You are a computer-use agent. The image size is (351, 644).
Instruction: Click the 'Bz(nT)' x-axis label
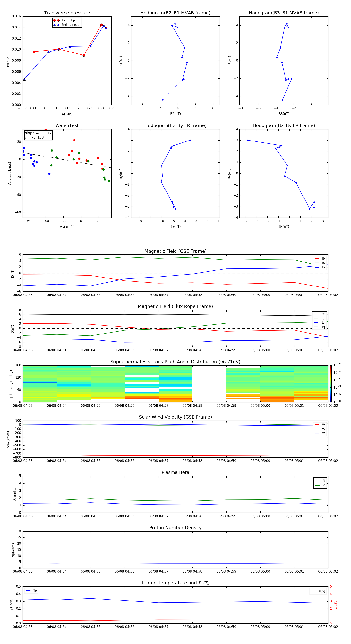[175, 227]
